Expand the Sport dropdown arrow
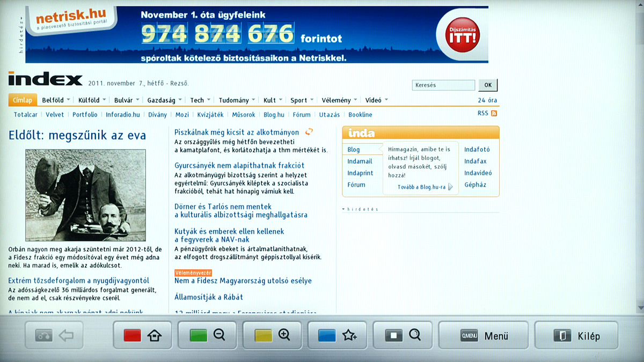 point(312,100)
